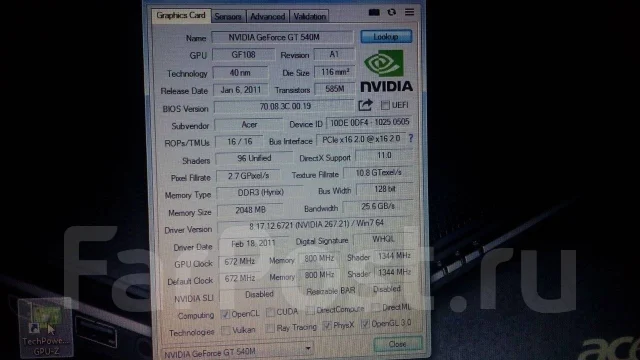Image resolution: width=640 pixels, height=360 pixels.
Task: Click the Release Date field Jan 6, 2011
Action: [x=241, y=90]
